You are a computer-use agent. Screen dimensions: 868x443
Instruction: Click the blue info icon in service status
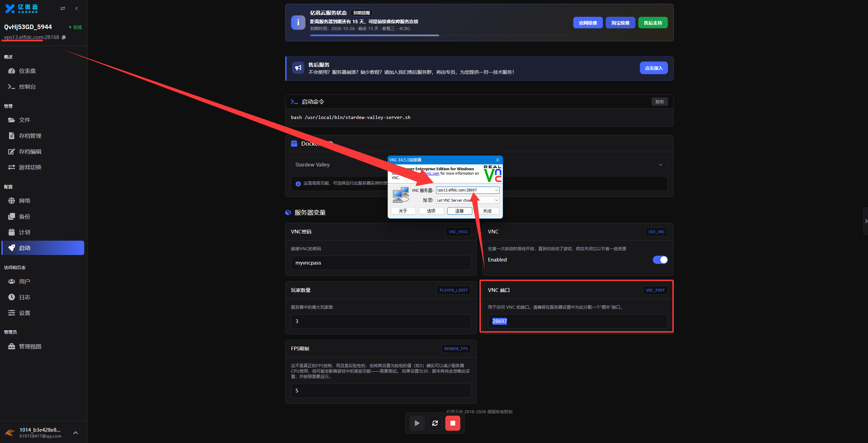coord(298,23)
